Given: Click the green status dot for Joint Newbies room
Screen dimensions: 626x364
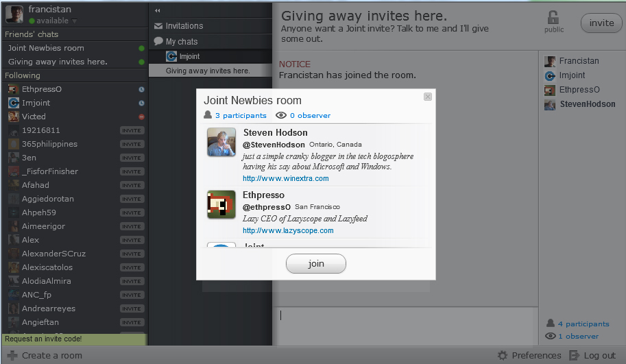Looking at the screenshot, I should coord(141,48).
